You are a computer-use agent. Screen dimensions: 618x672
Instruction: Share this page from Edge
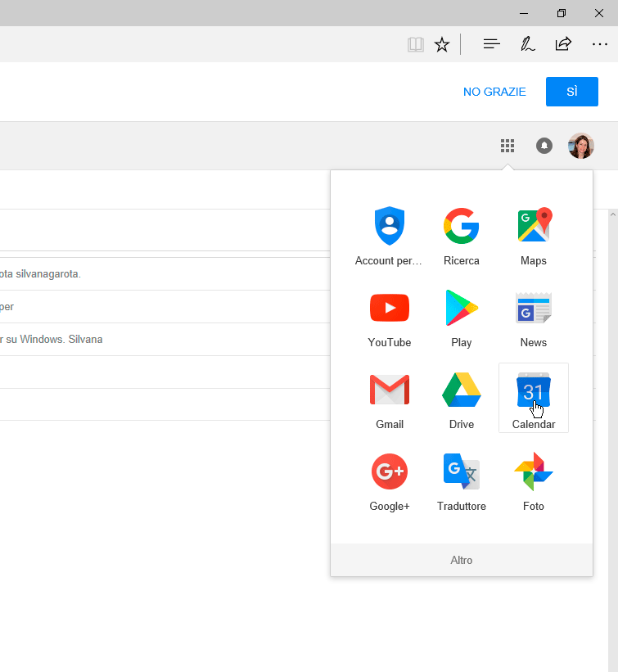click(563, 43)
